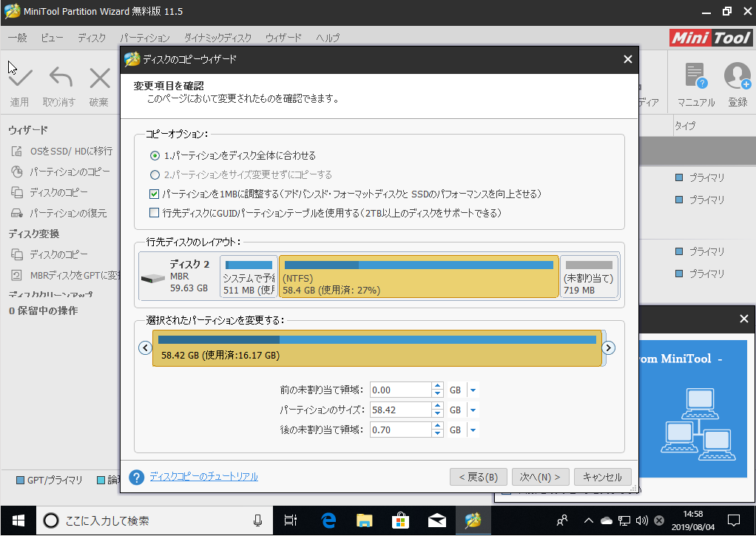The height and width of the screenshot is (536, 756).
Task: Open unit dropdown for unallocated space after
Action: [473, 430]
